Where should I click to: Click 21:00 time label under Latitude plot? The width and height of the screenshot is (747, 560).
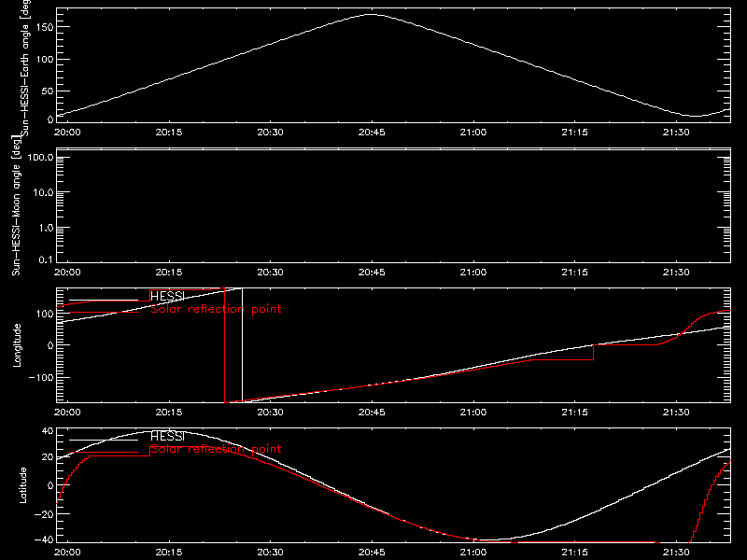tap(473, 552)
